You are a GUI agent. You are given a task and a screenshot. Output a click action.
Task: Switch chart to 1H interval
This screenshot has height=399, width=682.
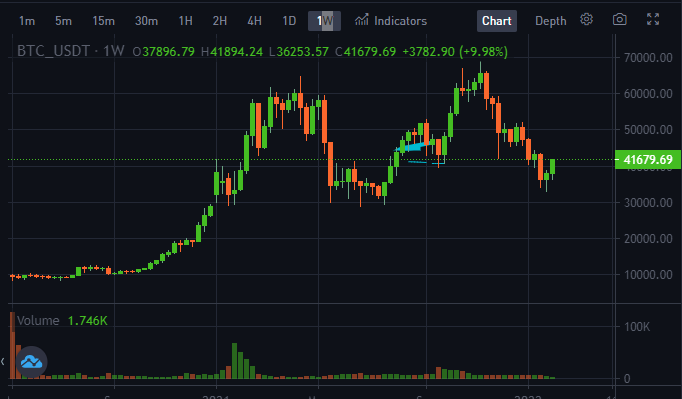[x=185, y=21]
